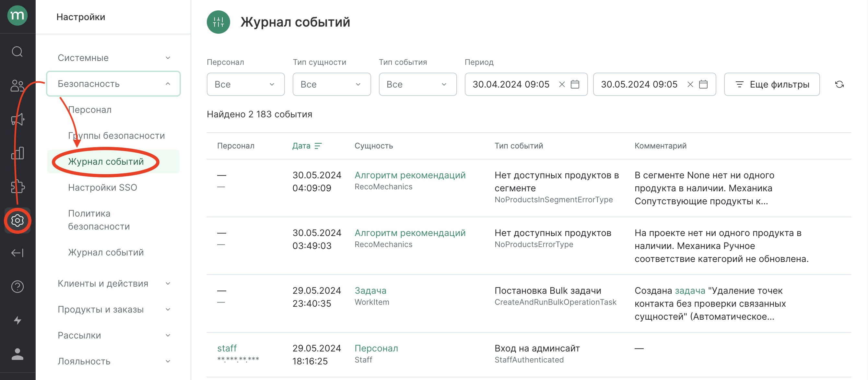The image size is (868, 380).
Task: Open the Тип сущности filter dropdown
Action: coord(332,84)
